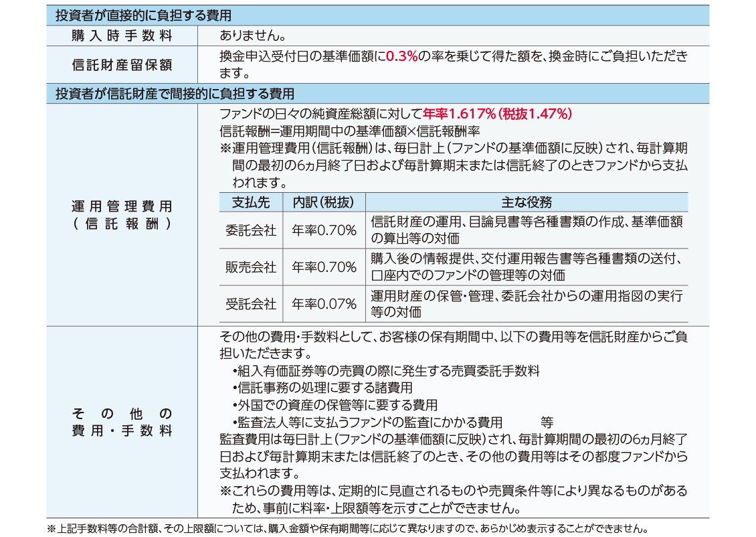Viewport: 756px width, 537px height.
Task: Click the footnote text in the black bar
Action: [348, 528]
